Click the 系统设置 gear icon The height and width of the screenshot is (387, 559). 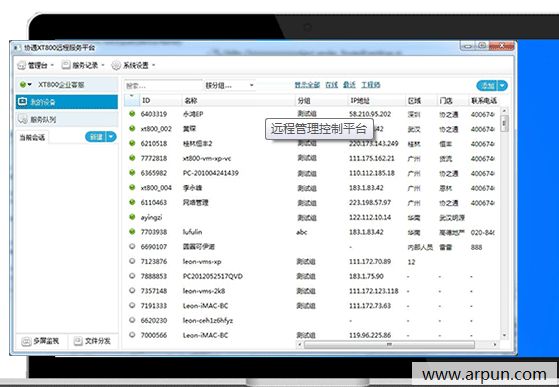[116, 65]
